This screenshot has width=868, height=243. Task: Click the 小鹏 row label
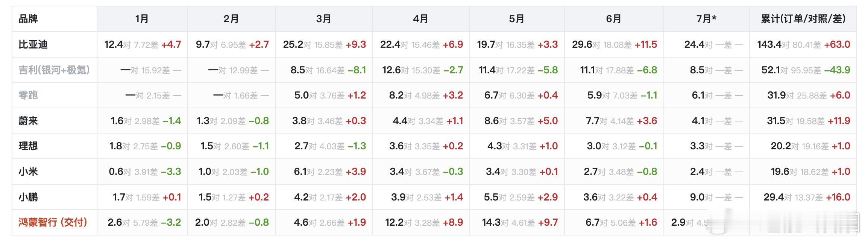click(x=28, y=197)
